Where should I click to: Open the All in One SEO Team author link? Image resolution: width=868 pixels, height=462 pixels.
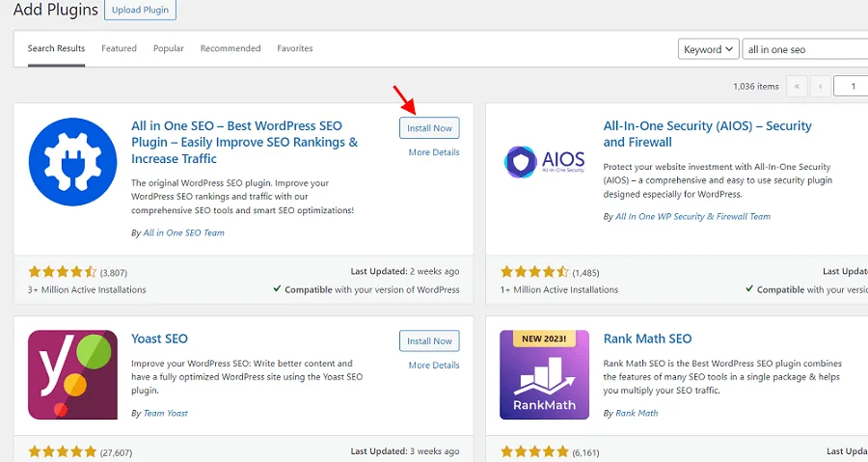(x=184, y=233)
